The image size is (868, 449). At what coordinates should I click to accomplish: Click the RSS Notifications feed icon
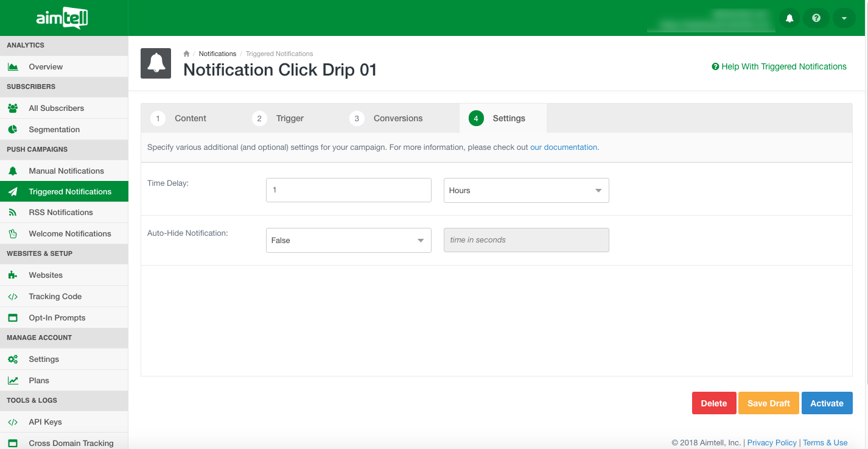(x=13, y=213)
